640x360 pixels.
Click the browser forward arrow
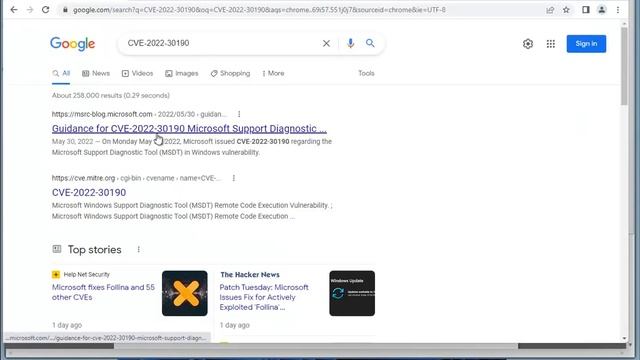30,10
